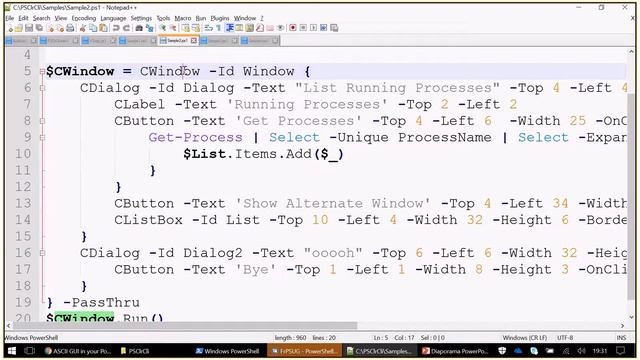Switch to Windows PowerShell taskbar button

click(227, 351)
